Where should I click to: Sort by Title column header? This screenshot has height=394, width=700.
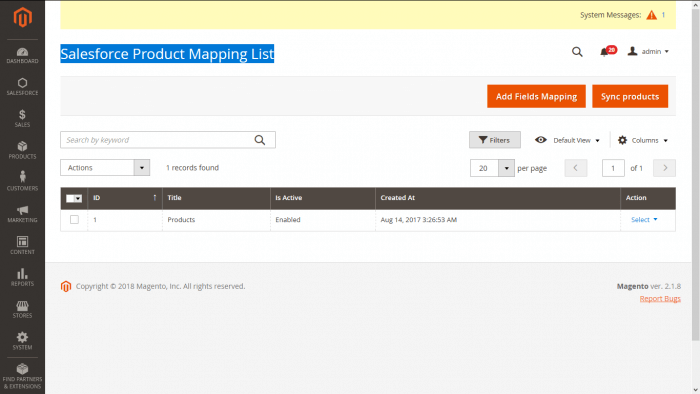[x=216, y=198]
